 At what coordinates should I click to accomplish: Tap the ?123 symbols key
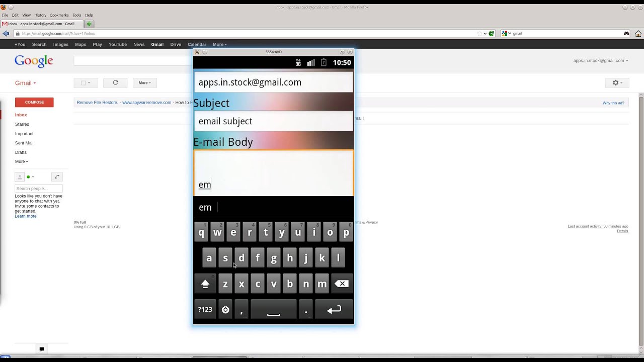pyautogui.click(x=205, y=310)
